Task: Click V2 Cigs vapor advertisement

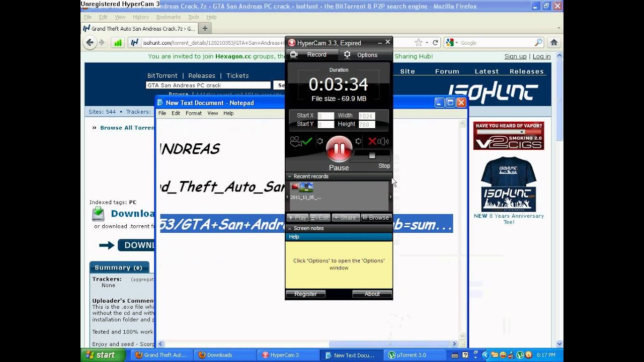Action: pyautogui.click(x=508, y=135)
